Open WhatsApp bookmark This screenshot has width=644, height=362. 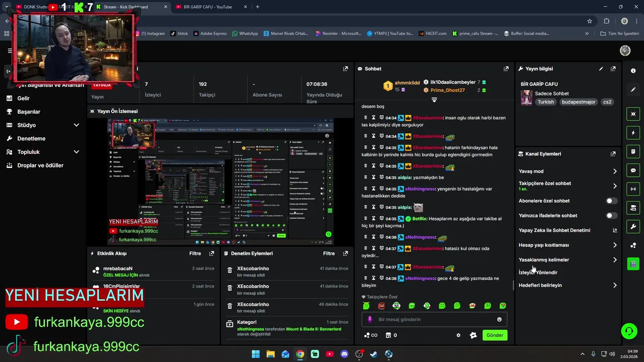(x=245, y=34)
